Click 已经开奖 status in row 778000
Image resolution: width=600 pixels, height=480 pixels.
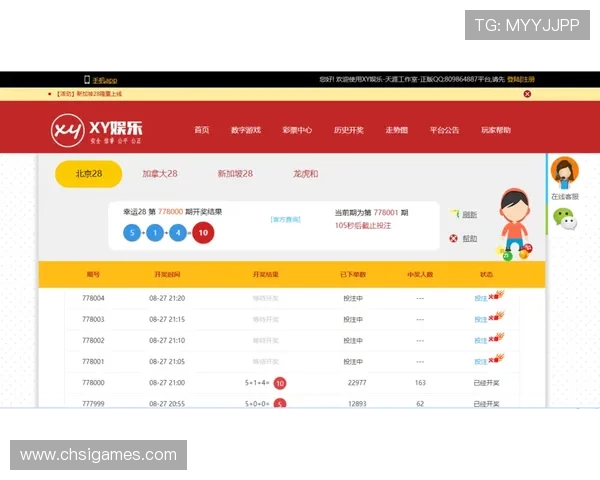click(x=486, y=383)
